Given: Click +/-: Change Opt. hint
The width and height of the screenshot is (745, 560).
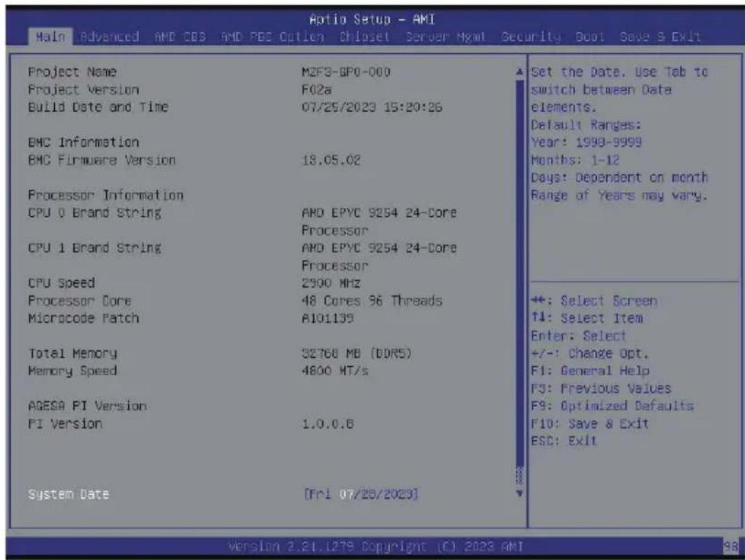Looking at the screenshot, I should 589,354.
